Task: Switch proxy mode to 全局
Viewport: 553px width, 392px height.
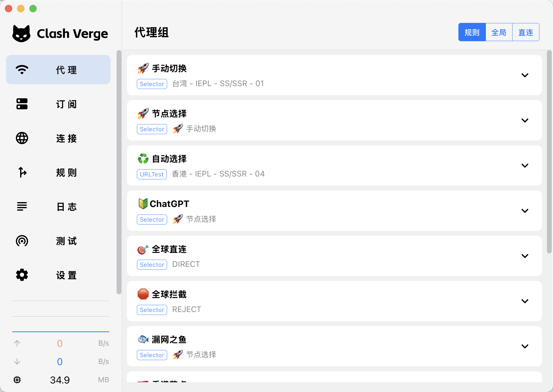Action: 499,32
